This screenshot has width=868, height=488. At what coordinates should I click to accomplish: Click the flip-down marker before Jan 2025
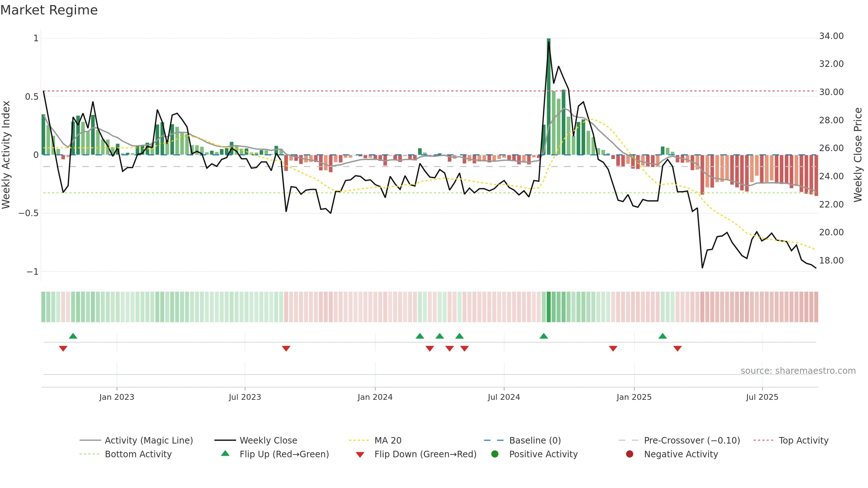[x=613, y=348]
